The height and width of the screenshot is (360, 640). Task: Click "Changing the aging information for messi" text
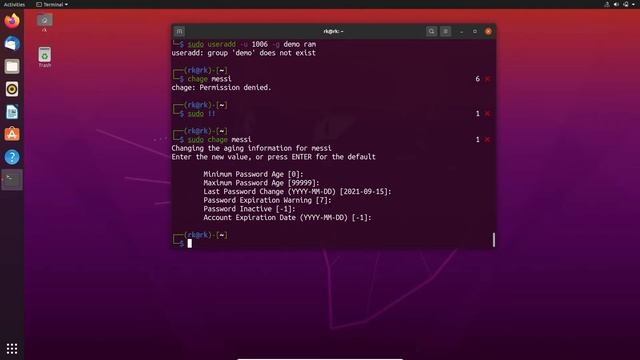251,148
